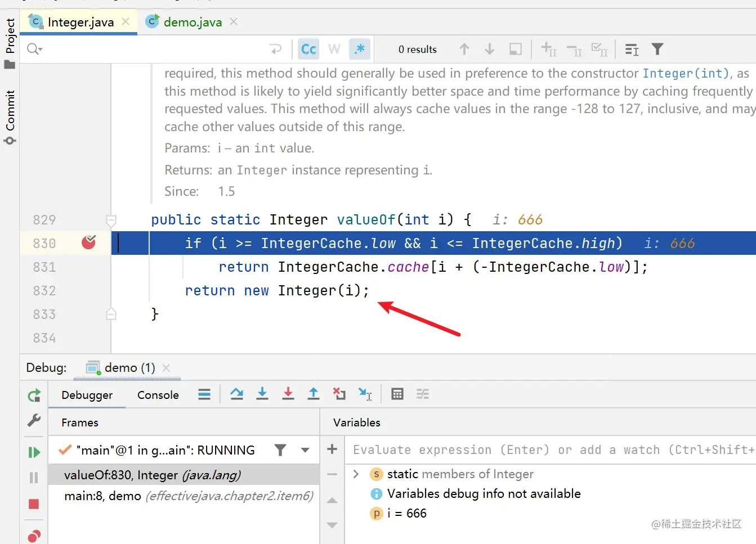The image size is (756, 544).
Task: Pause the running program
Action: coord(34,478)
